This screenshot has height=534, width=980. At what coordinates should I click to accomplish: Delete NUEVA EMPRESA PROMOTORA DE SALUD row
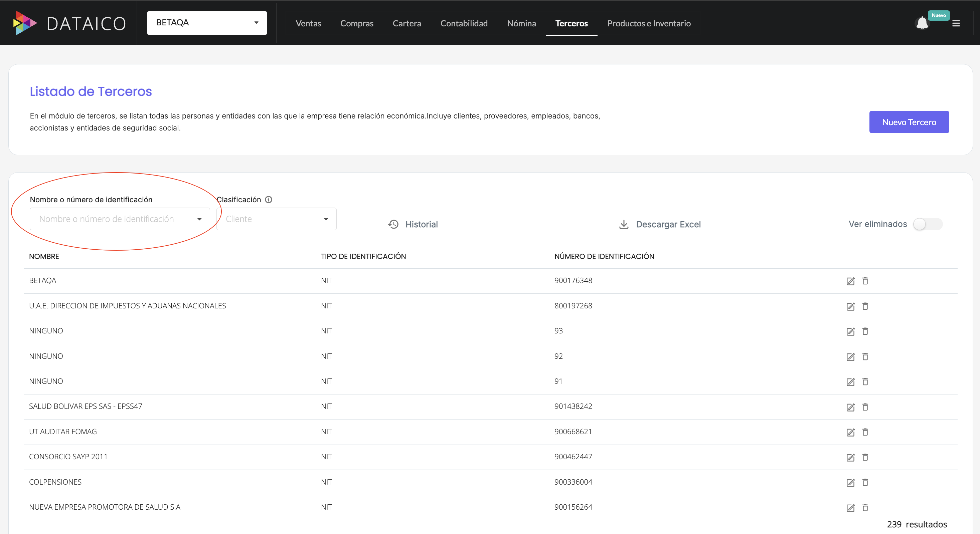(865, 508)
